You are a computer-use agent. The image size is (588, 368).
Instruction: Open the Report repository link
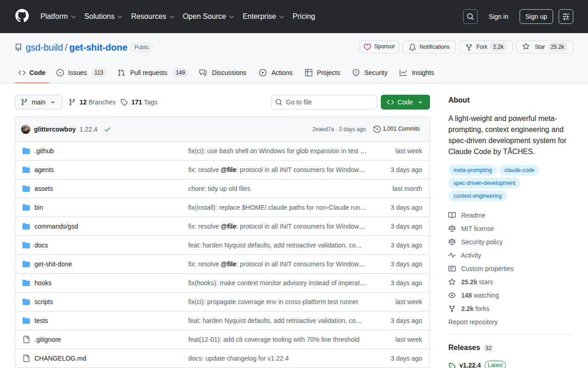(473, 322)
